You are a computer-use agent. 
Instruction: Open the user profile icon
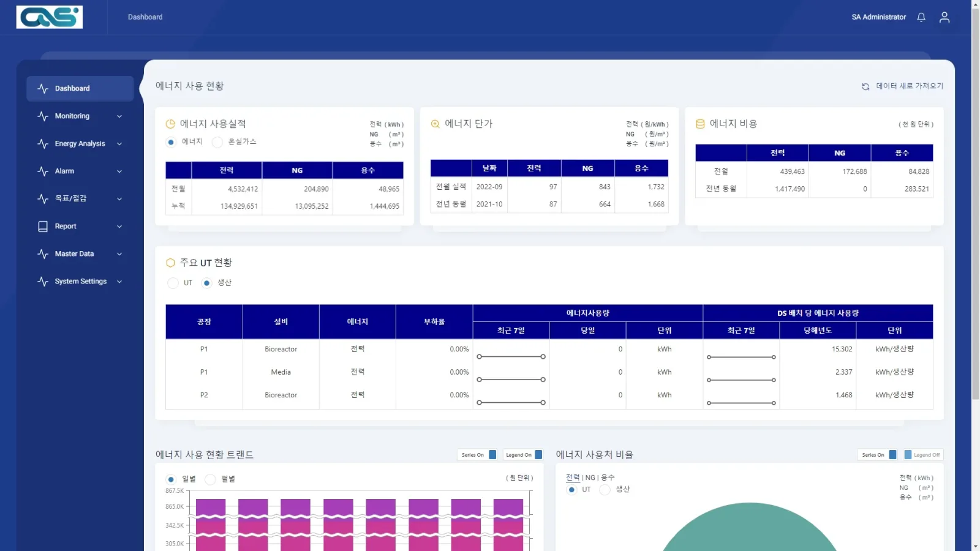[944, 17]
